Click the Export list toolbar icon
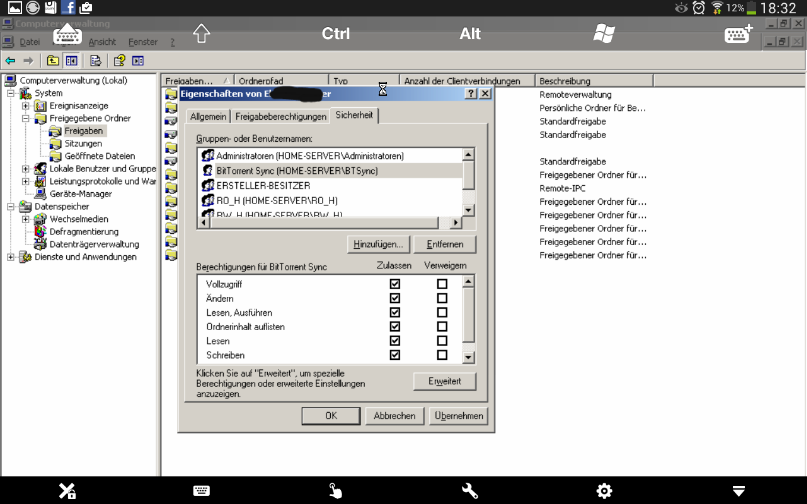 pyautogui.click(x=96, y=61)
